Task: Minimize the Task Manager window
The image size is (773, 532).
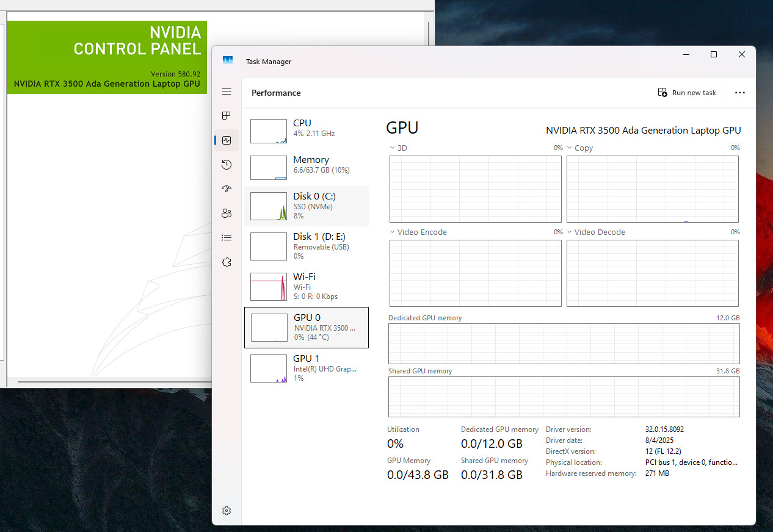Action: click(x=685, y=54)
